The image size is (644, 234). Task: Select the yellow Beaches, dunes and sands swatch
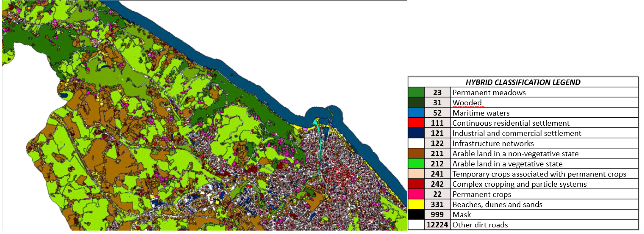(x=416, y=204)
